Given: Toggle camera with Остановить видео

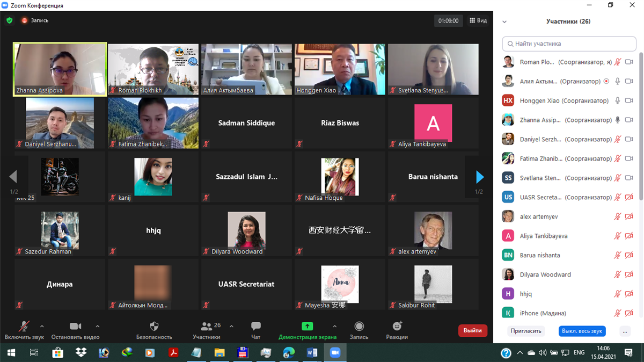Looking at the screenshot, I should pyautogui.click(x=75, y=327).
